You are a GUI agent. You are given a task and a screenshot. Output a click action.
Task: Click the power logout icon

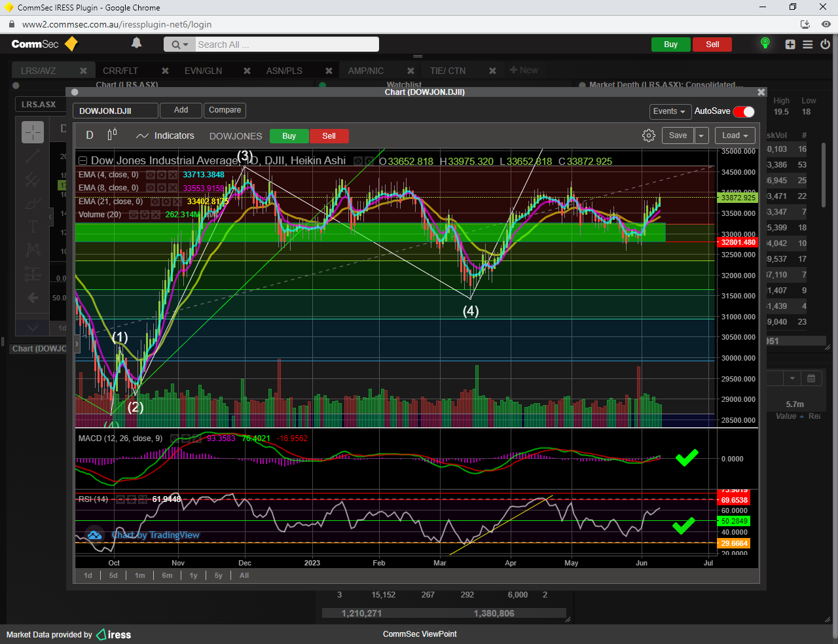pos(825,45)
